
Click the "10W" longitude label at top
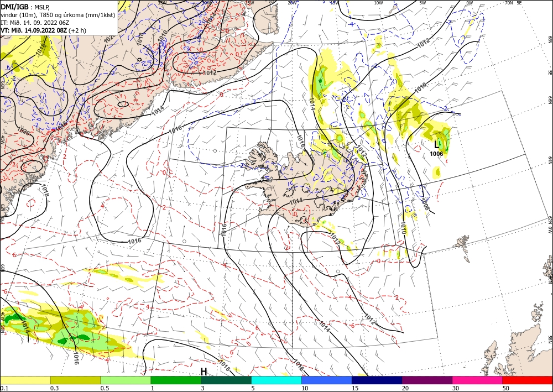pyautogui.click(x=378, y=3)
